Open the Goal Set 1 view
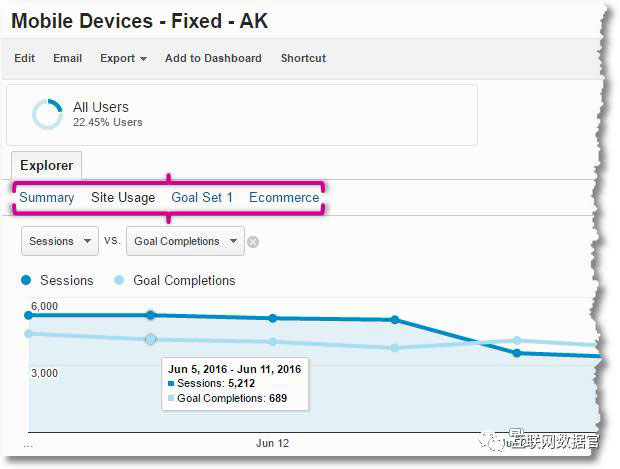Screen dimensions: 620x469 202,197
